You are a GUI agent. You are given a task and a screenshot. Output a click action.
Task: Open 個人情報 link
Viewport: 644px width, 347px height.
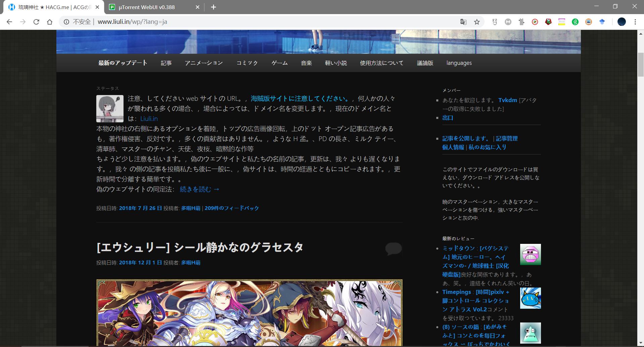[x=453, y=147]
